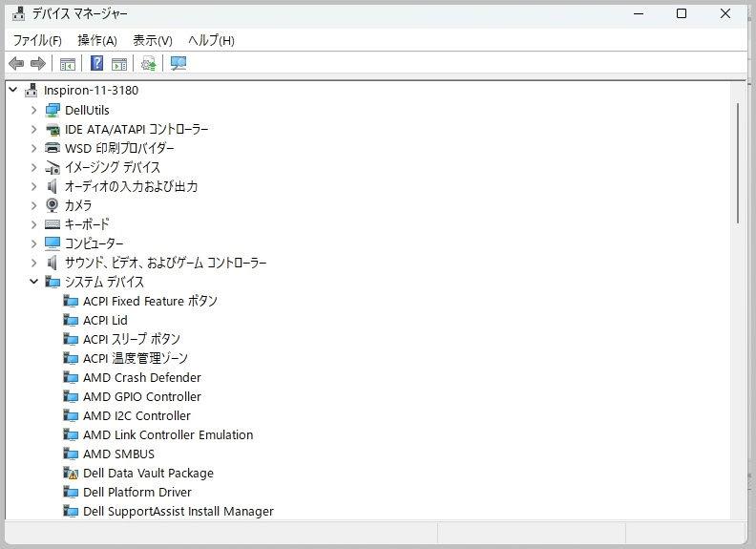Click the audio input/output speaker icon
Viewport: 756px width, 549px height.
[52, 186]
